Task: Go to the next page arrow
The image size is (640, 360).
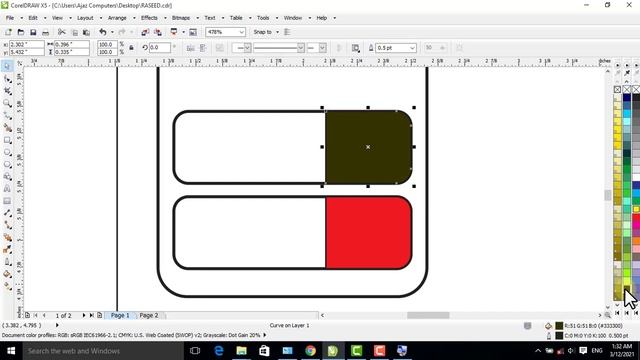Action: (x=84, y=316)
